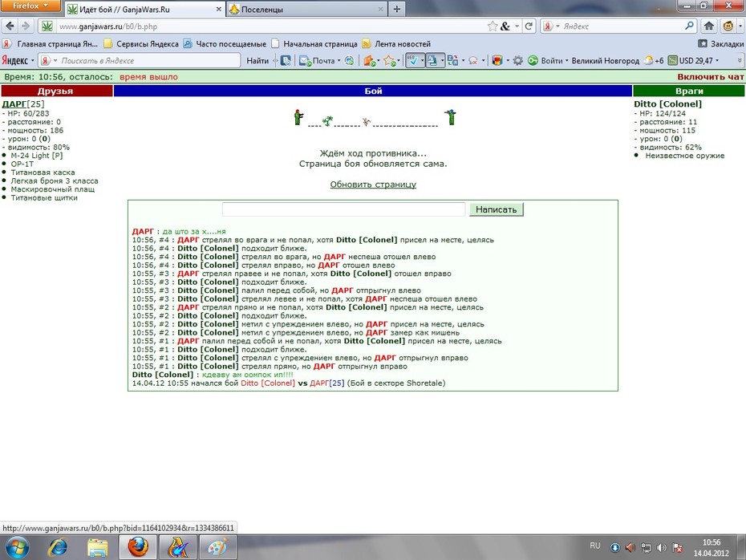
Task: Bookmark this page with the star icon
Action: click(493, 26)
